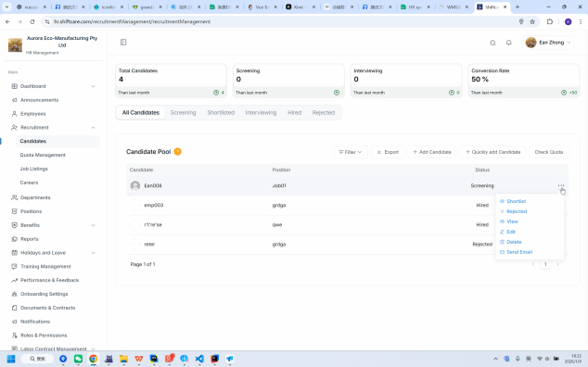Open Careers submenu item
The height and width of the screenshot is (367, 588).
pyautogui.click(x=29, y=183)
